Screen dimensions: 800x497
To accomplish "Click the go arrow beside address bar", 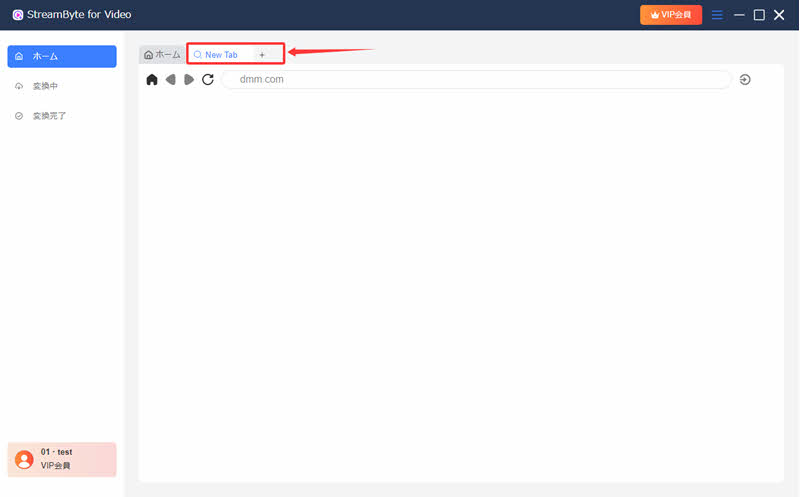I will point(745,80).
